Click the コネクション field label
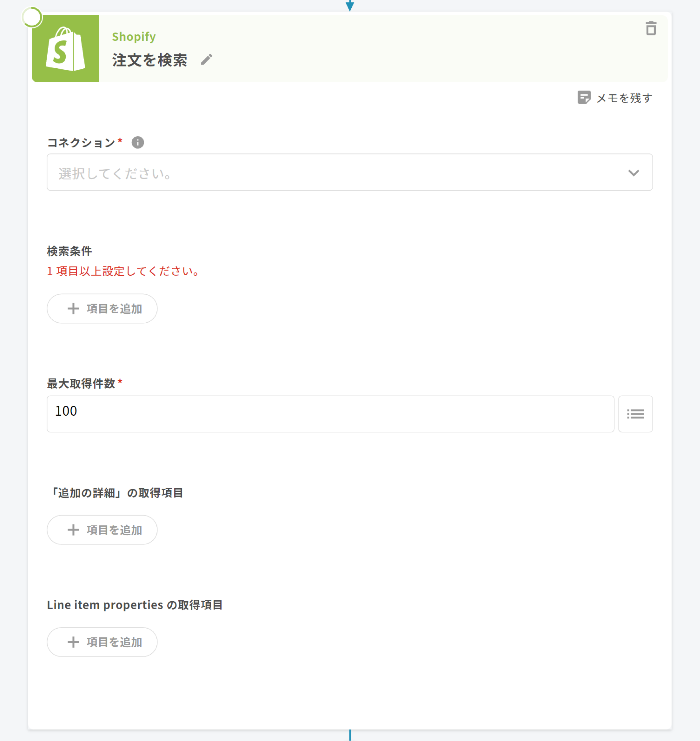The width and height of the screenshot is (700, 741). click(81, 142)
